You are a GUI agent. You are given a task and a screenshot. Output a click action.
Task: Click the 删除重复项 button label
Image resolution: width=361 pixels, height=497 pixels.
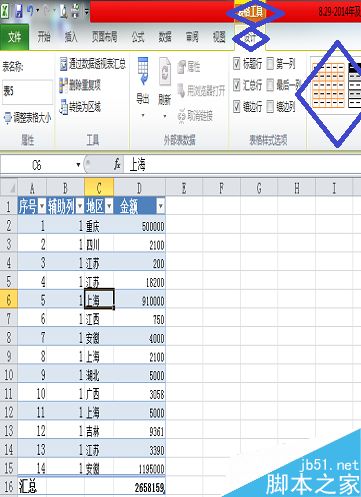click(x=85, y=86)
